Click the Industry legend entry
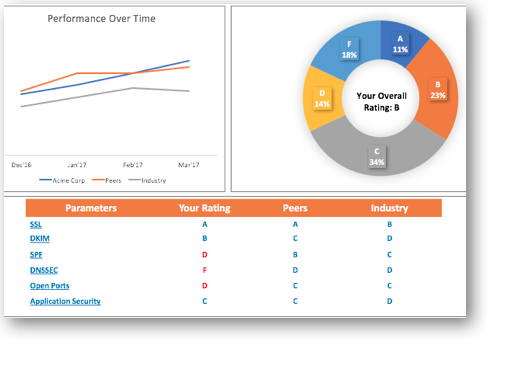Image resolution: width=513 pixels, height=367 pixels. (147, 180)
